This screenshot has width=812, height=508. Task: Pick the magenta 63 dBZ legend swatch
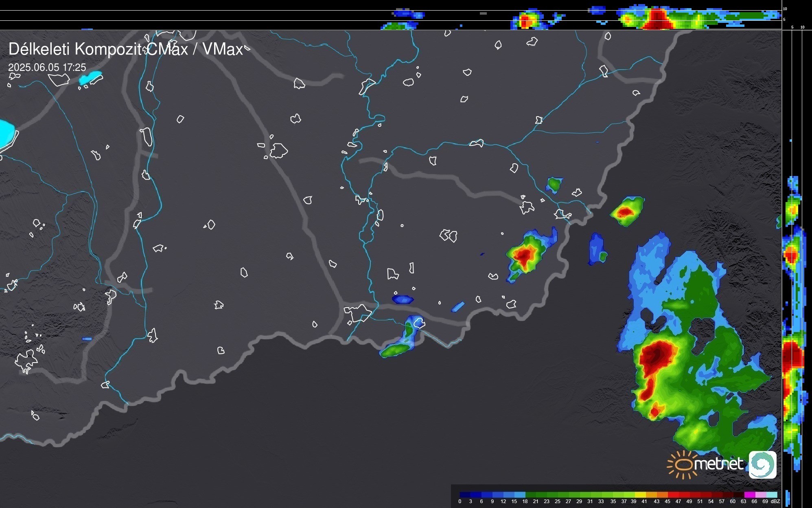click(749, 495)
